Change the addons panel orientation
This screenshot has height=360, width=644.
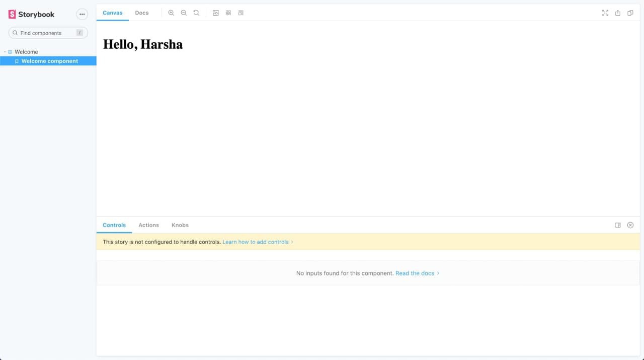pyautogui.click(x=618, y=225)
